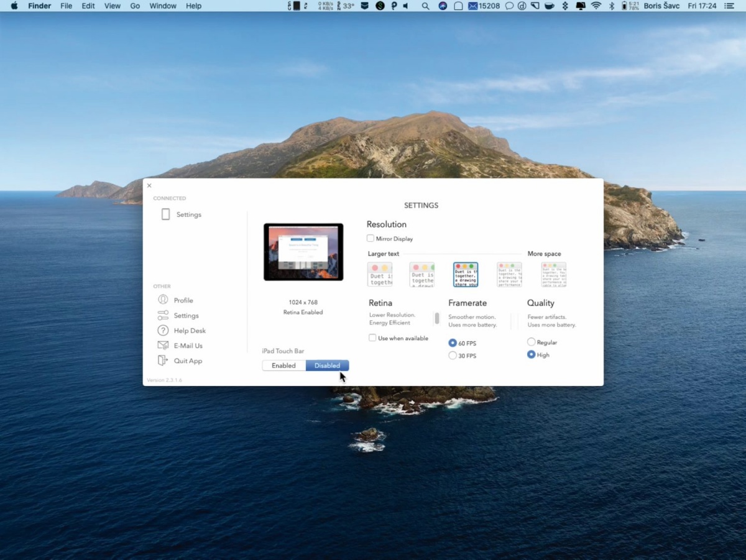Screen dimensions: 746x560
Task: Open the Edit menu
Action: pos(88,6)
